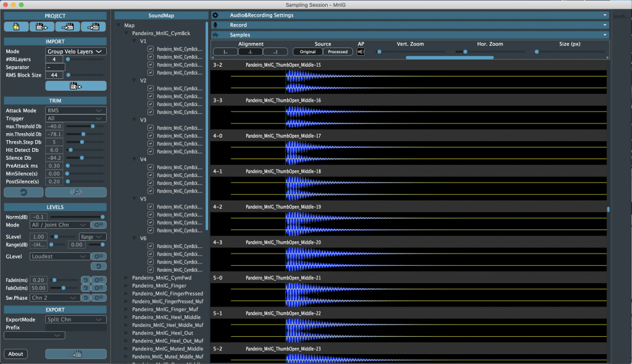632x364 pixels.
Task: Select right alignment button
Action: pos(275,52)
